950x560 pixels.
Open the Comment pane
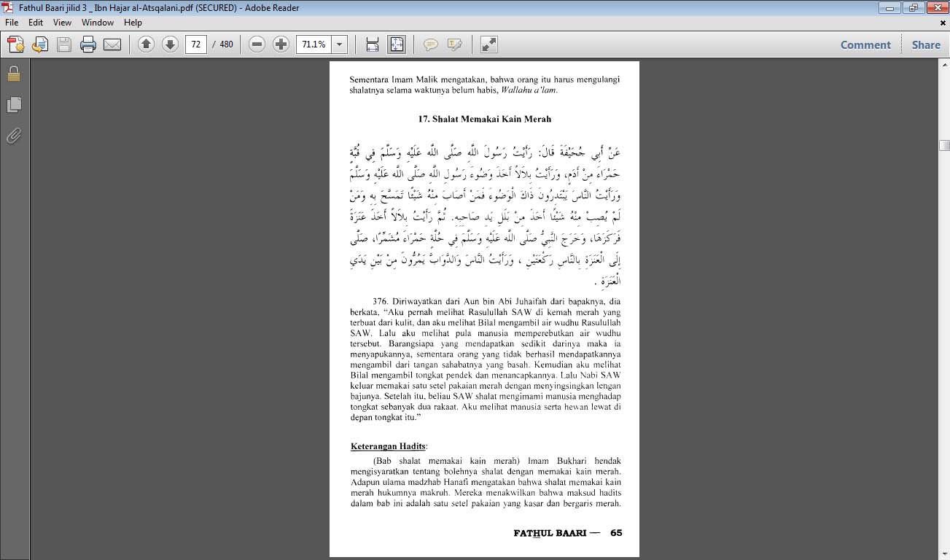coord(865,44)
